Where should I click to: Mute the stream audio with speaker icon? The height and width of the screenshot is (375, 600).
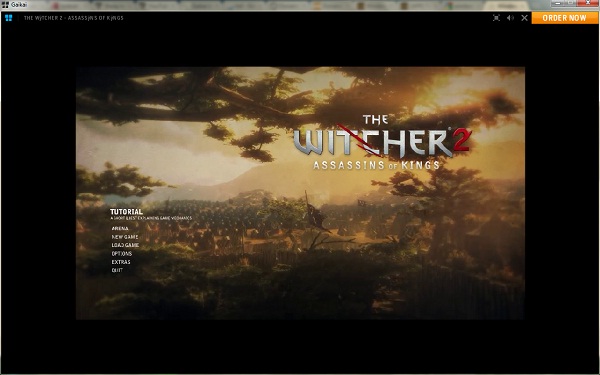pyautogui.click(x=510, y=18)
